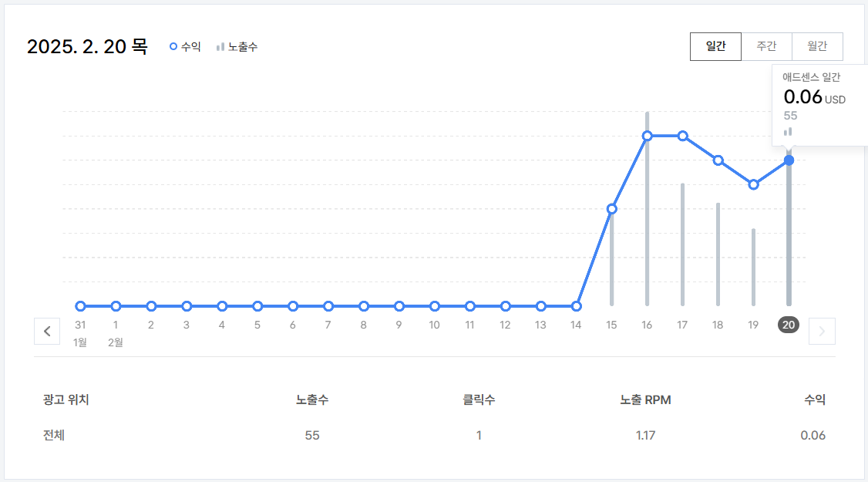Image resolution: width=868 pixels, height=482 pixels.
Task: Click the 노출수 column header in table
Action: pos(312,399)
